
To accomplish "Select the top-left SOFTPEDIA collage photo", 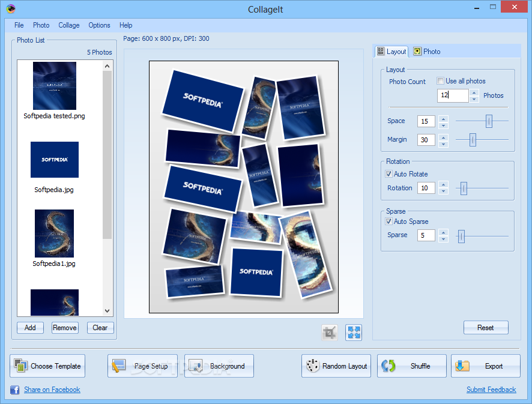I will click(x=202, y=101).
